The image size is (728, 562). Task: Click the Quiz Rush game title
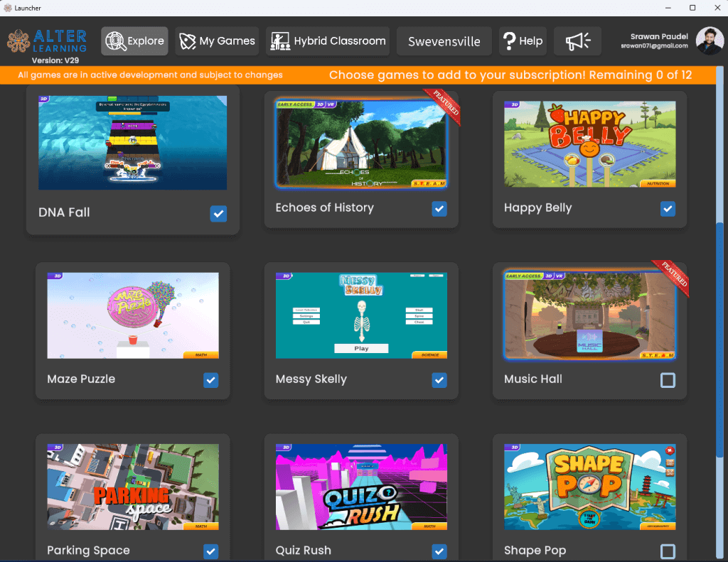pos(304,550)
